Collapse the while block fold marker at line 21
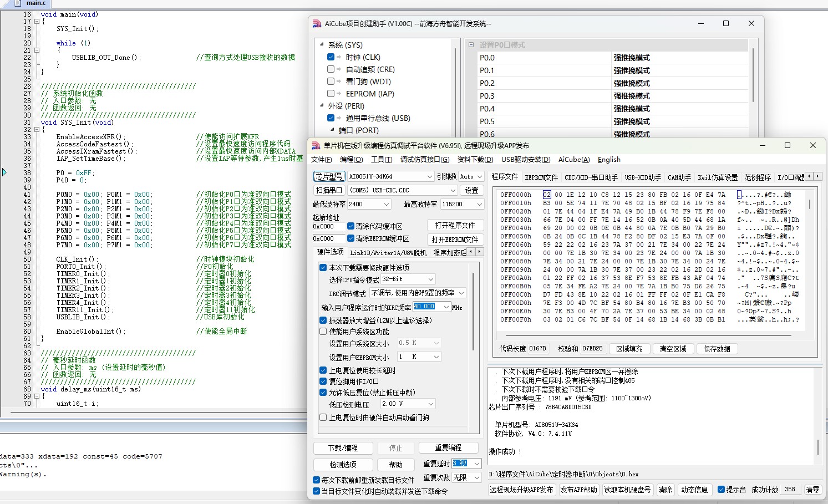 point(37,50)
